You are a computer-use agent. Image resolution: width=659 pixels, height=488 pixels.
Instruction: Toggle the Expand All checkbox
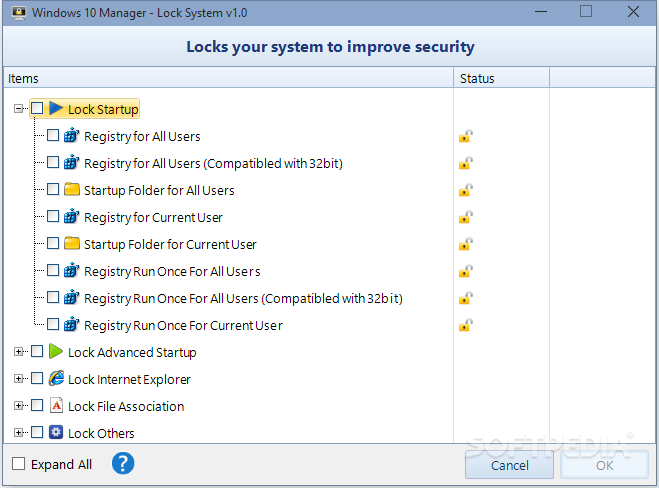(18, 464)
